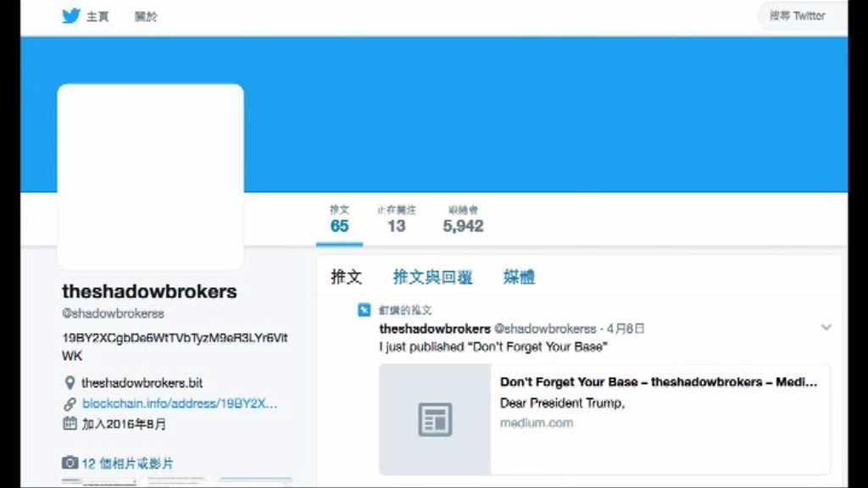Switch to the 媒體 media tab
Image resolution: width=868 pixels, height=488 pixels.
(519, 277)
